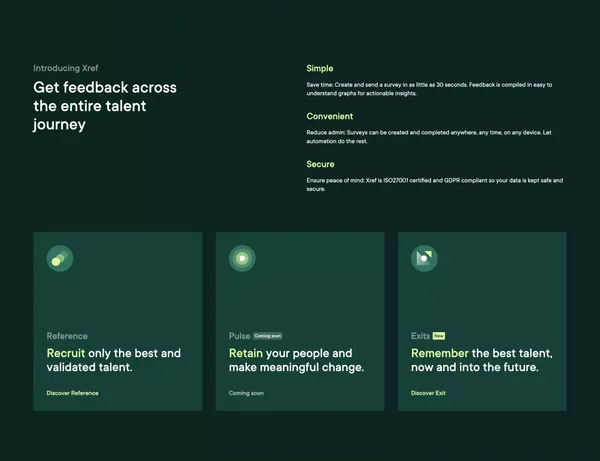Viewport: 600px width, 461px height.
Task: Click the 'Ensure peace of mind' description paragraph
Action: click(x=434, y=184)
